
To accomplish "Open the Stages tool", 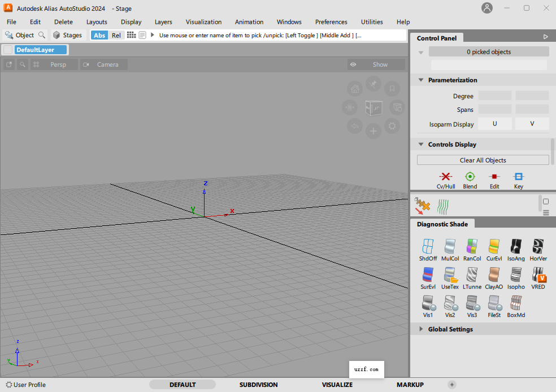I will (68, 35).
